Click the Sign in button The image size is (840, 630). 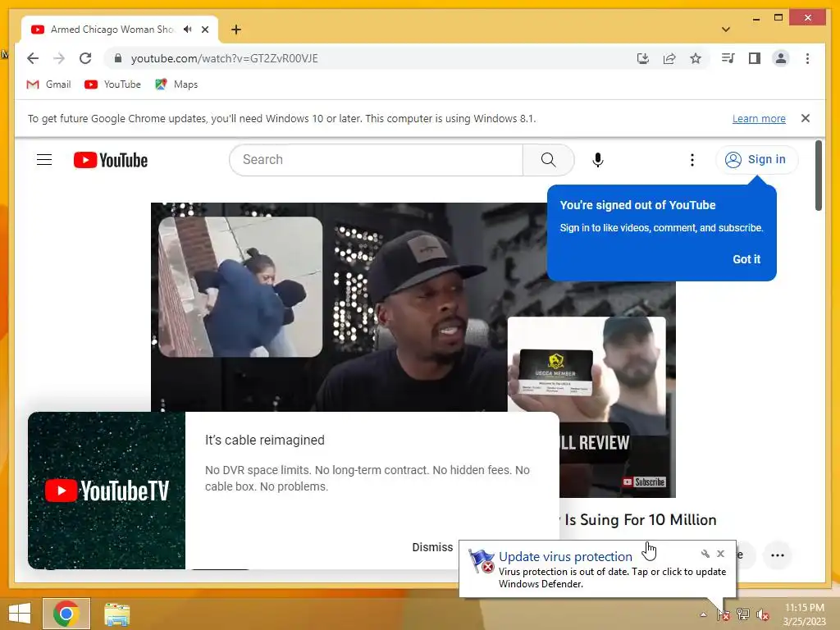[x=756, y=160]
